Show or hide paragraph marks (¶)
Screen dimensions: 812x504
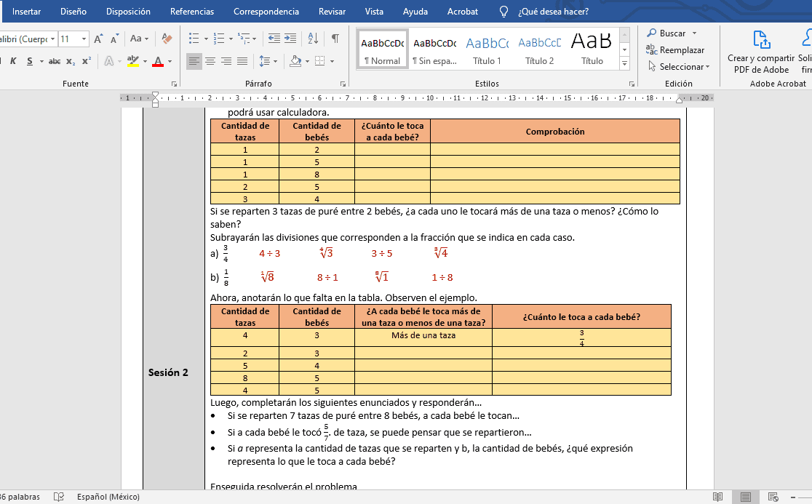pos(335,39)
